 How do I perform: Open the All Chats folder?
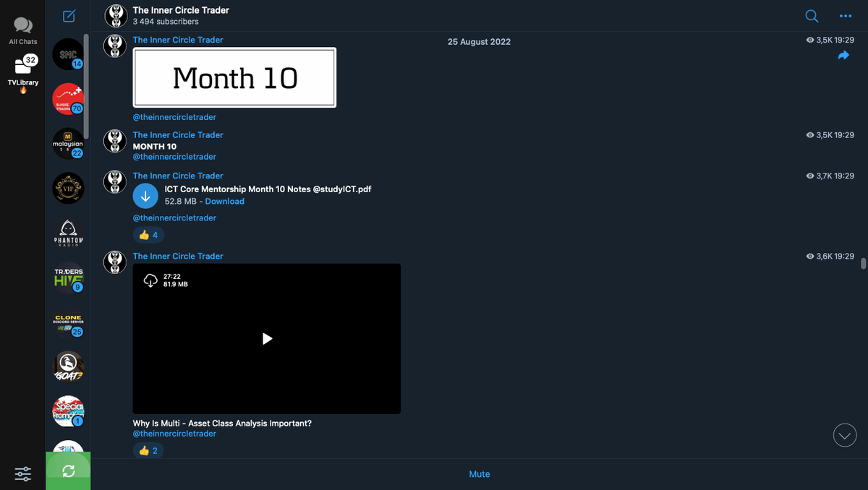23,31
